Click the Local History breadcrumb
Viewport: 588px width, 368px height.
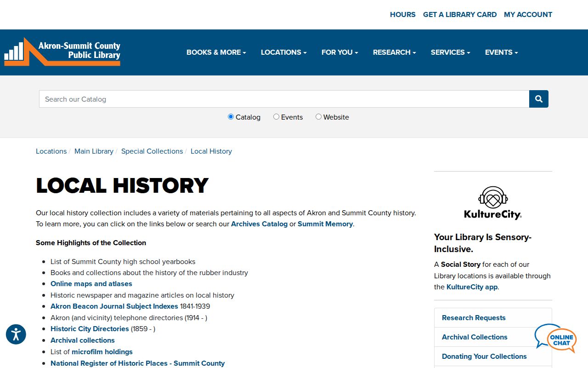pyautogui.click(x=211, y=151)
